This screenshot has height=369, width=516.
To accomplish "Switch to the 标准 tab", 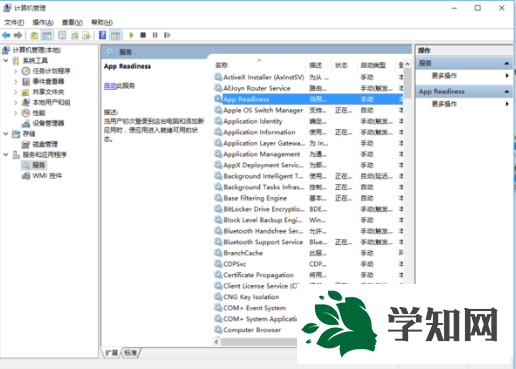I will pyautogui.click(x=130, y=353).
